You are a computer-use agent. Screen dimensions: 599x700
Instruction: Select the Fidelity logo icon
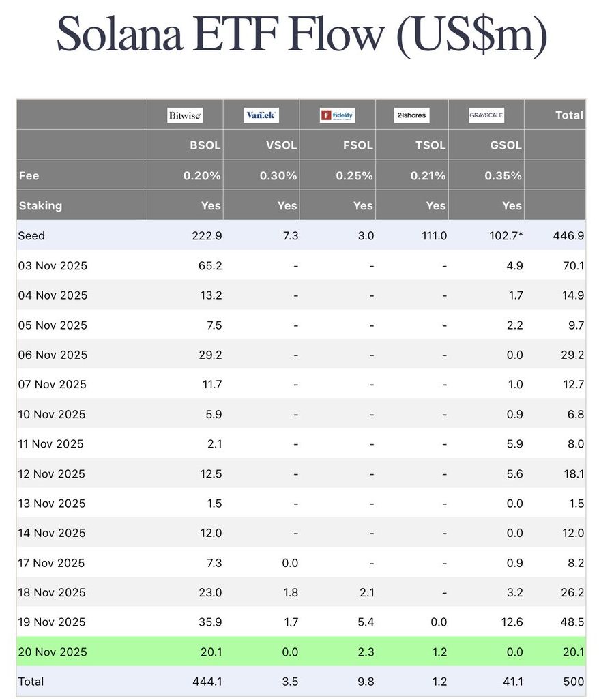[x=337, y=115]
